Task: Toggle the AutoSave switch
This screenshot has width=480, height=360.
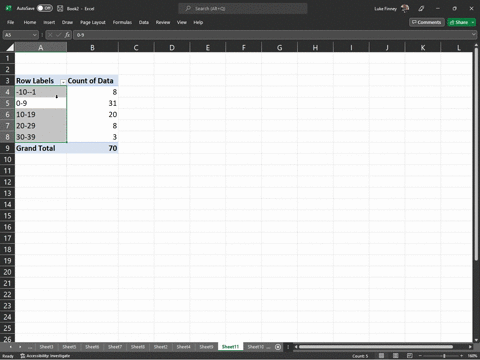Action: pyautogui.click(x=45, y=8)
